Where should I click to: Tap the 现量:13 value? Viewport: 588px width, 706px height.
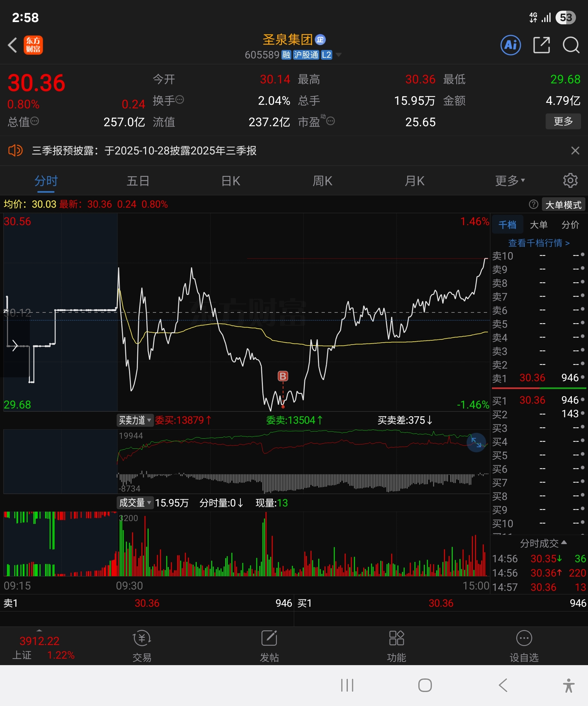(272, 503)
